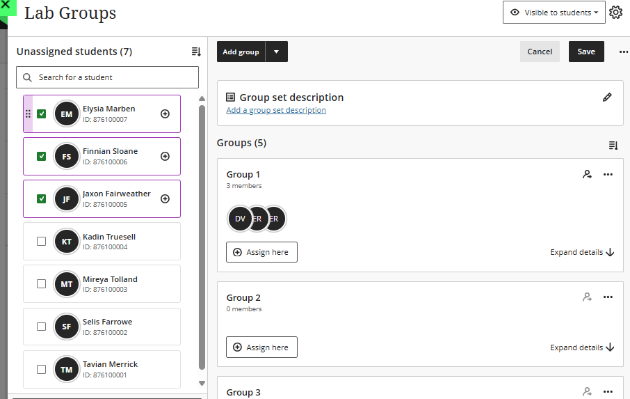Uncheck Elysia Marben's checkbox

click(x=41, y=114)
